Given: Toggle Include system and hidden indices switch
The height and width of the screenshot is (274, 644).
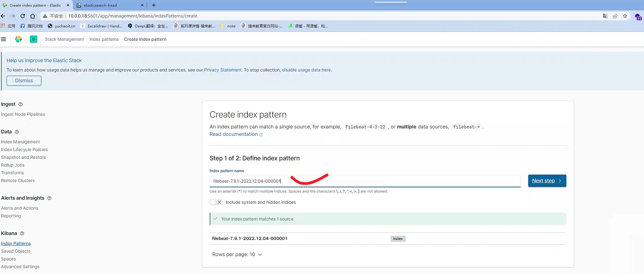Looking at the screenshot, I should coord(216,202).
